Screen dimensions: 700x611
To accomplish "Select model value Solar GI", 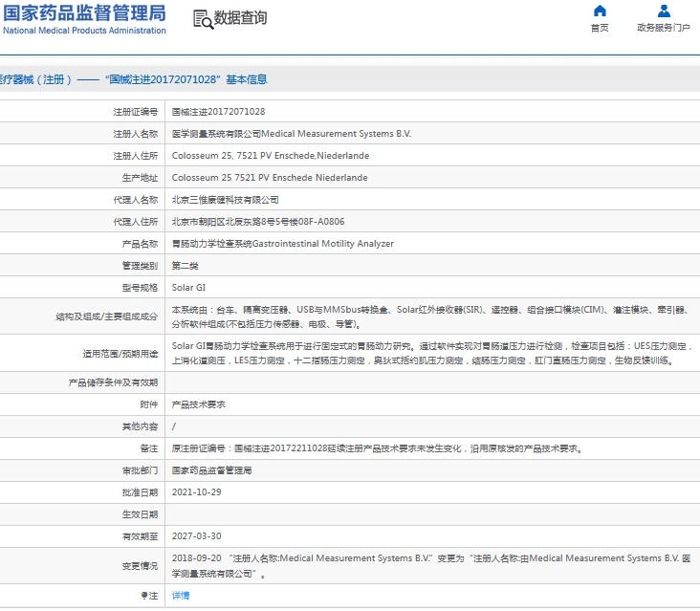I will (188, 288).
